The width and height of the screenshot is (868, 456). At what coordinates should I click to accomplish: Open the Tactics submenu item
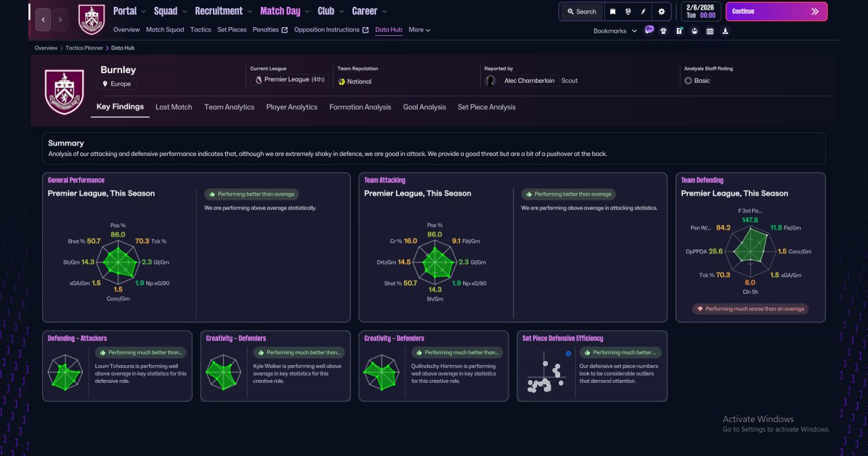coord(201,30)
